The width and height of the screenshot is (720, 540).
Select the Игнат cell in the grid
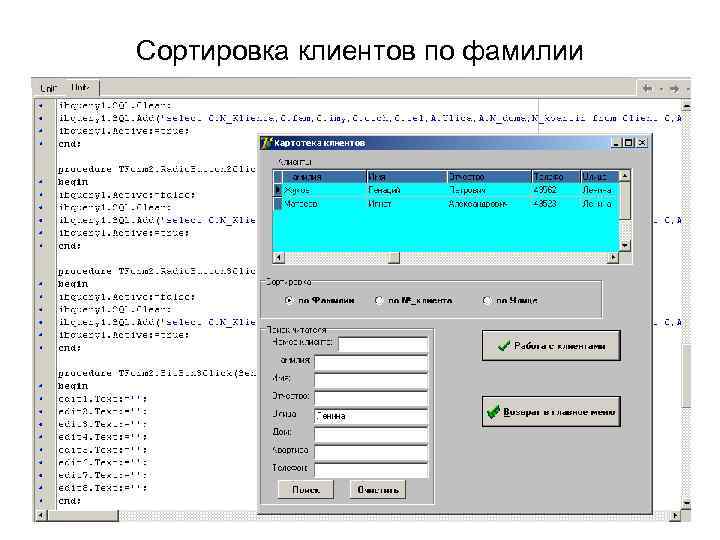pyautogui.click(x=406, y=203)
